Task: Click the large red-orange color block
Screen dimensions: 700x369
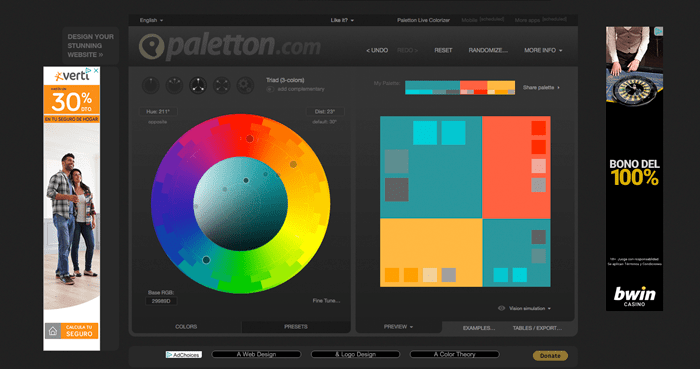Action: coord(517,167)
